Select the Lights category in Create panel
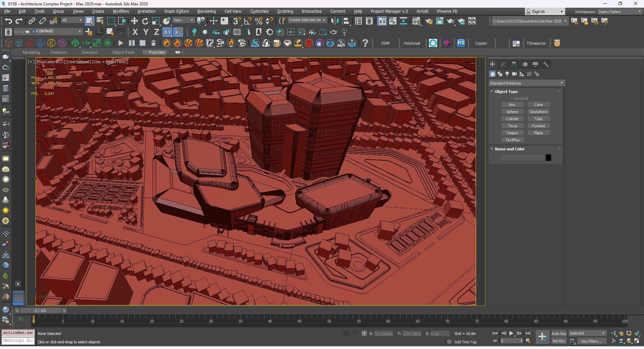Screen dimensions: 644x349 coord(507,74)
